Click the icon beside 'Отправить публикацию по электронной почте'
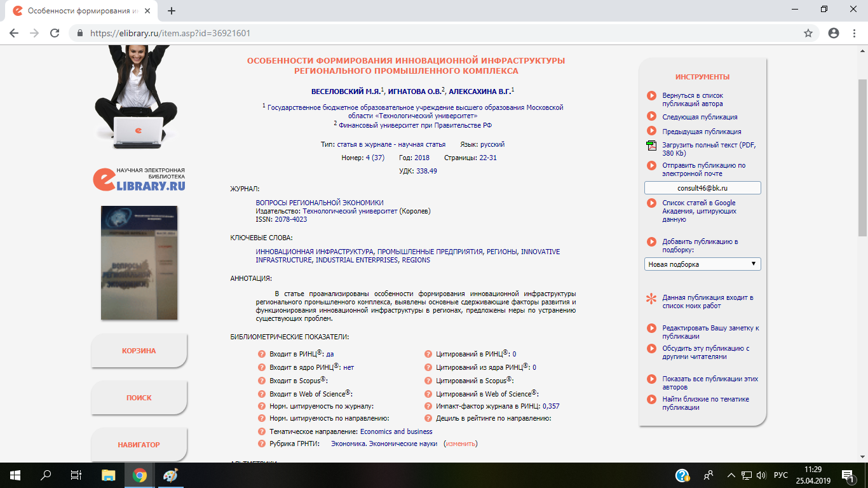The height and width of the screenshot is (488, 868). coord(651,166)
